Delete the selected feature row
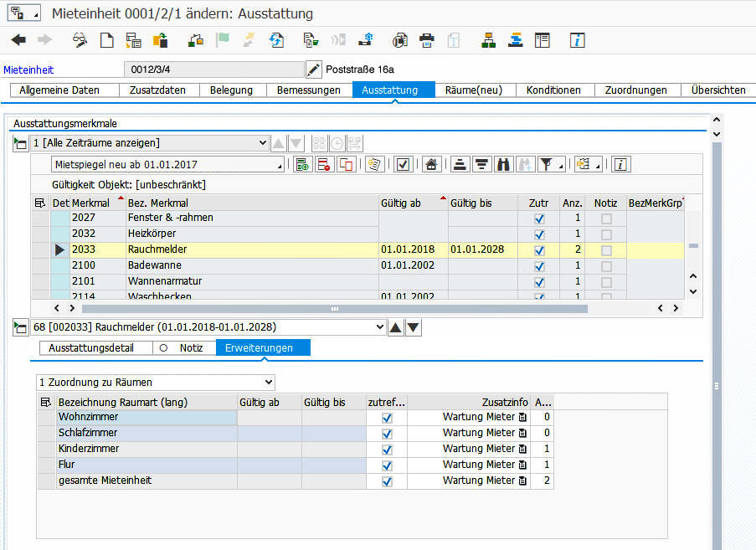This screenshot has height=550, width=756. 326,164
